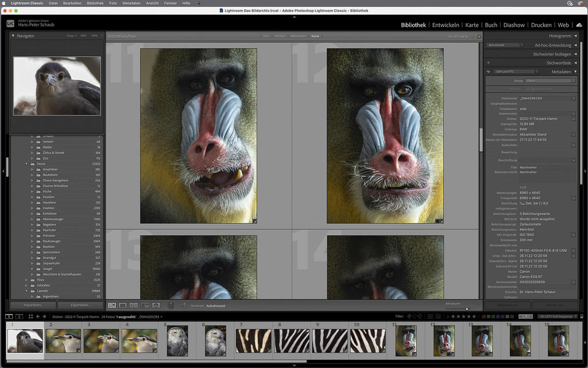Adjust the Miniaturen thumbnail size slider
This screenshot has width=588, height=368.
tap(467, 309)
